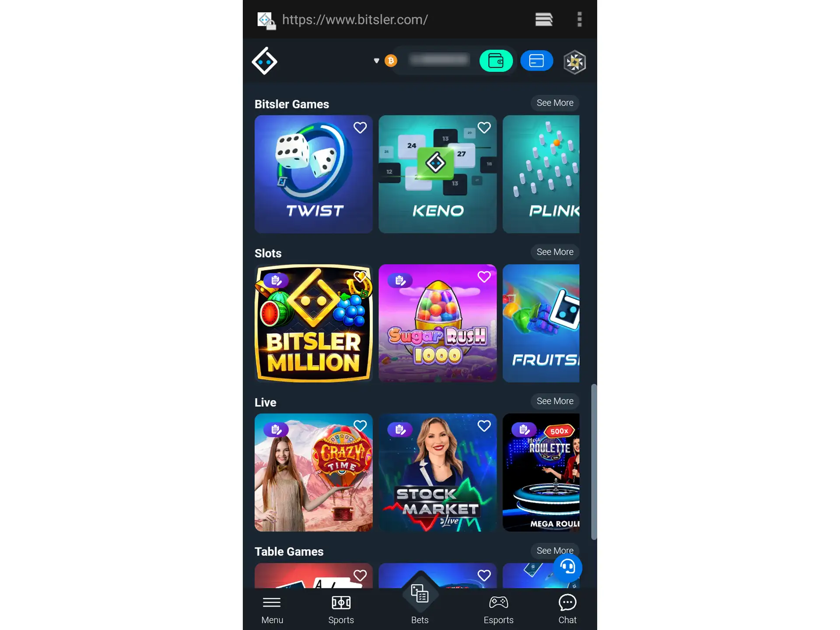Toggle favorite on Sugar Rush 1000 slot
Image resolution: width=840 pixels, height=630 pixels.
(484, 276)
